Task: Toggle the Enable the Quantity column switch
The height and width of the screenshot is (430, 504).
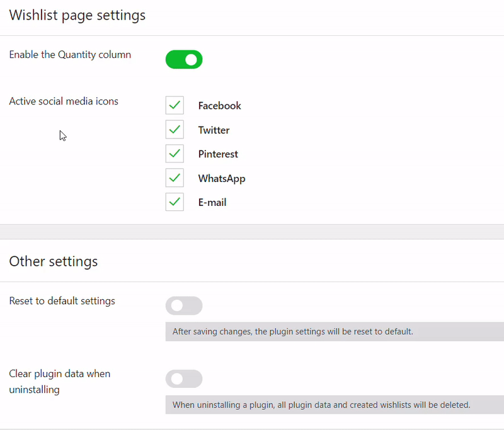Action: (x=184, y=59)
